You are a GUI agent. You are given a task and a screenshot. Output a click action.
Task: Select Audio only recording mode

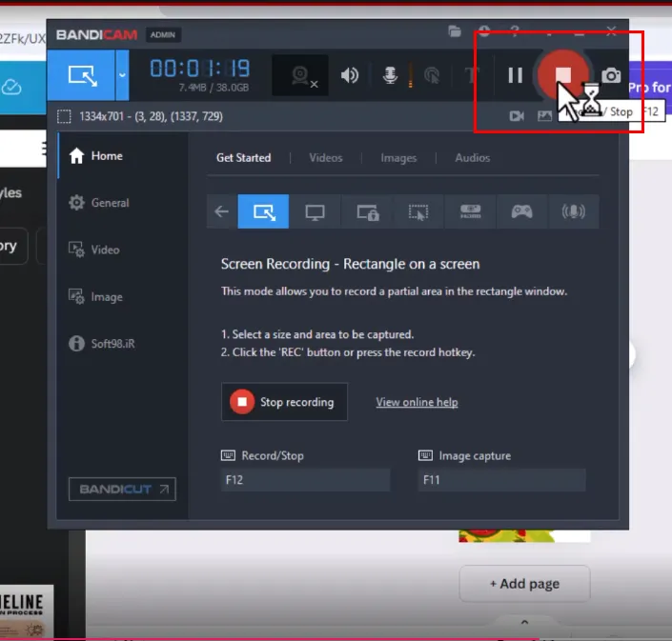point(574,212)
